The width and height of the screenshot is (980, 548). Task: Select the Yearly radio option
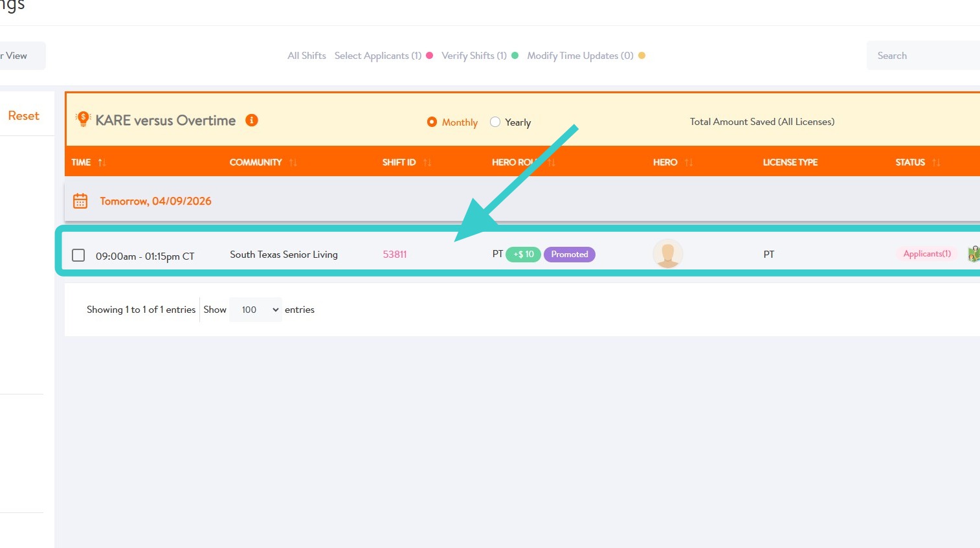(495, 122)
